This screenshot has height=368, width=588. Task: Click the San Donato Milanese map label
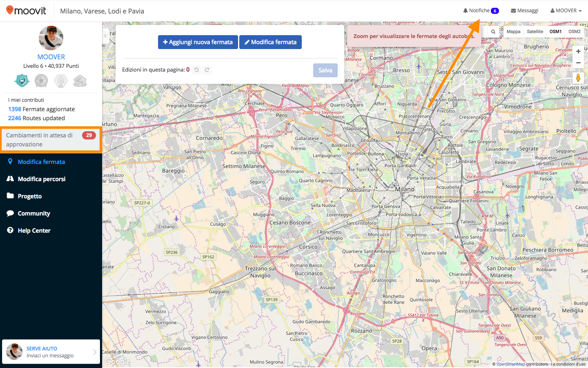pos(501,272)
